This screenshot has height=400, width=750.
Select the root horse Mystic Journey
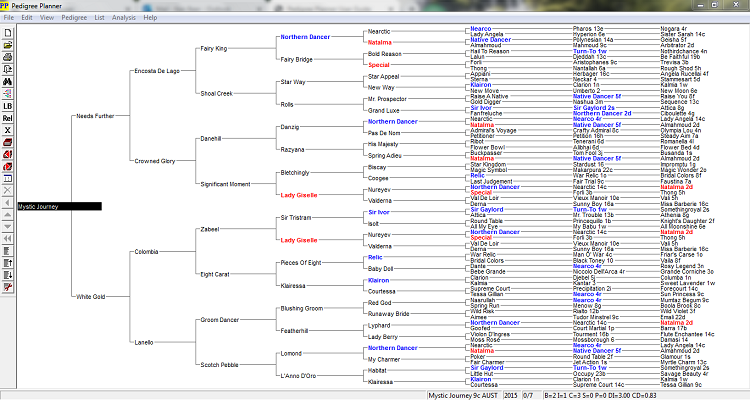[59, 207]
